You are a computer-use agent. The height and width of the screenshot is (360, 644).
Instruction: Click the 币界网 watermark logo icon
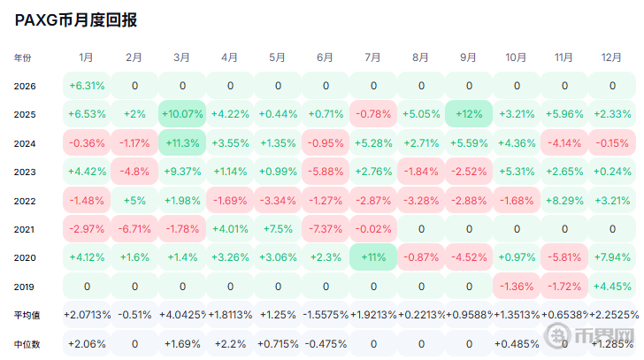[558, 337]
